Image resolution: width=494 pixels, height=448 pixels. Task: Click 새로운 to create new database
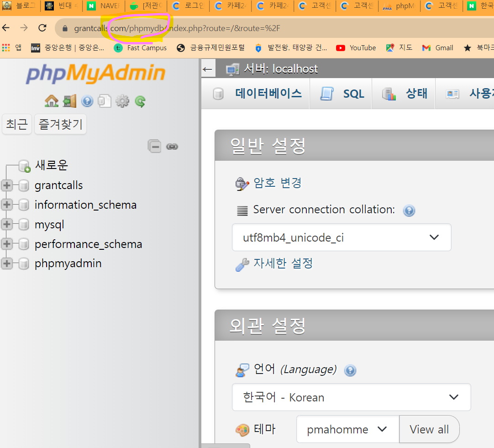51,165
